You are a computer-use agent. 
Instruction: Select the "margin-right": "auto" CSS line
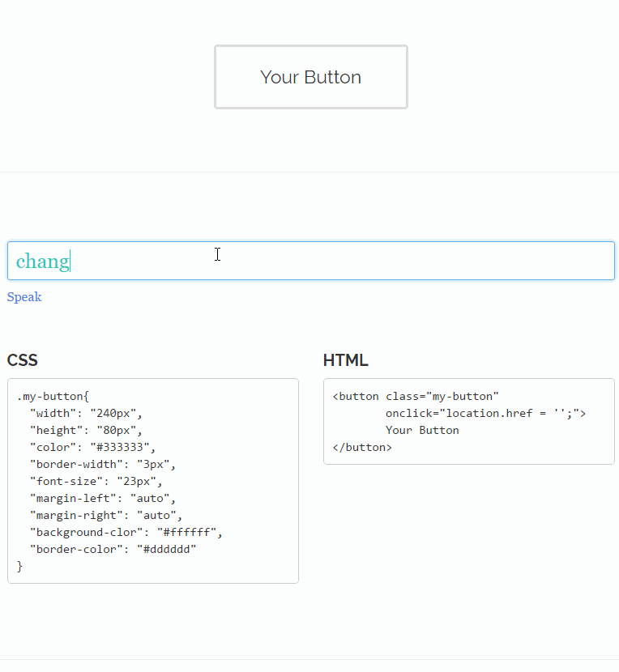pyautogui.click(x=105, y=515)
